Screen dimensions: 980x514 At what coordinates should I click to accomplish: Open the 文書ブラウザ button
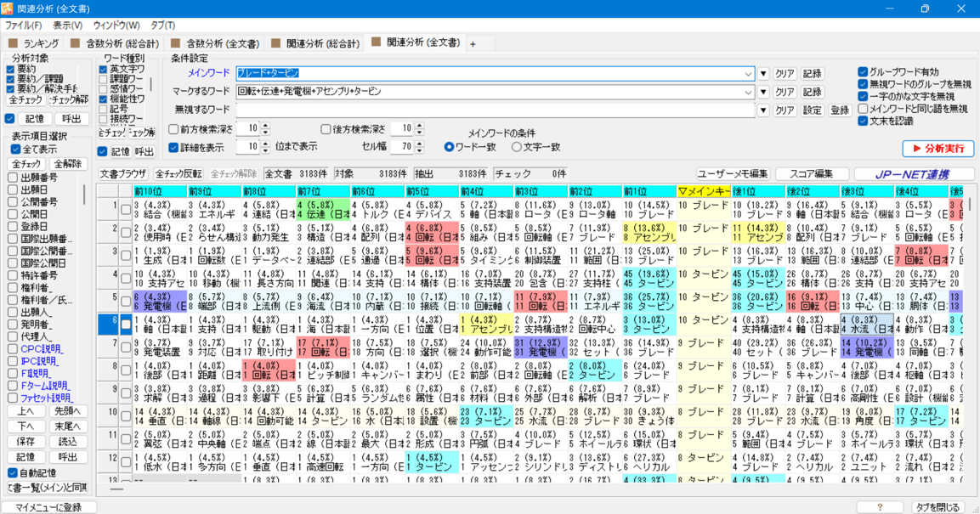click(x=124, y=173)
